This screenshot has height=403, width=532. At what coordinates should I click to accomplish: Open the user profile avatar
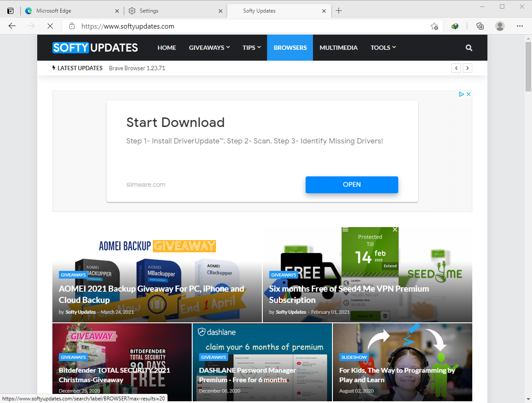click(x=500, y=26)
